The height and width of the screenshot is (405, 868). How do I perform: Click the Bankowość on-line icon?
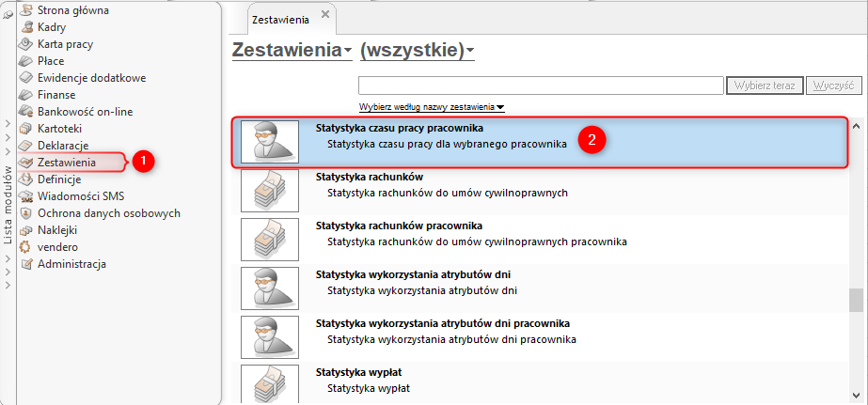click(26, 112)
